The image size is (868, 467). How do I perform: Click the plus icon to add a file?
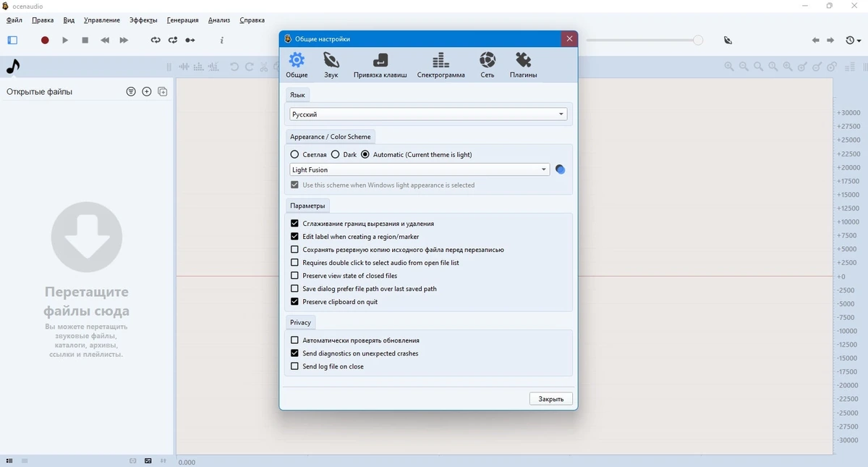[x=147, y=92]
